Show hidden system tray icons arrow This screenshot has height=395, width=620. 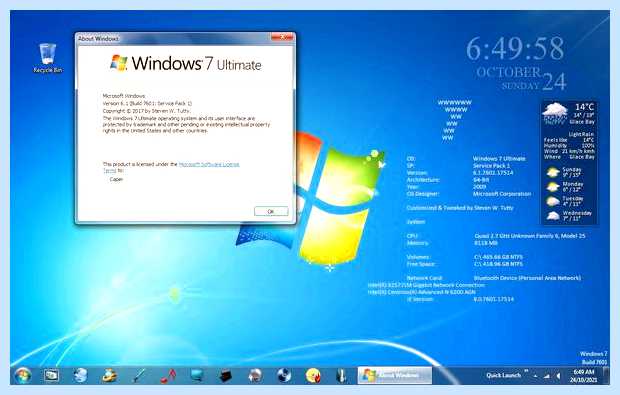tap(535, 376)
